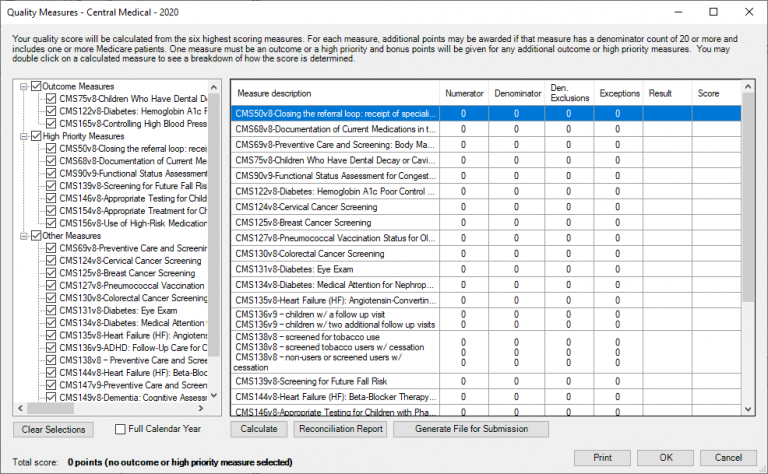Viewport: 768px width, 474px height.
Task: Click Generate File for Submission
Action: 471,429
